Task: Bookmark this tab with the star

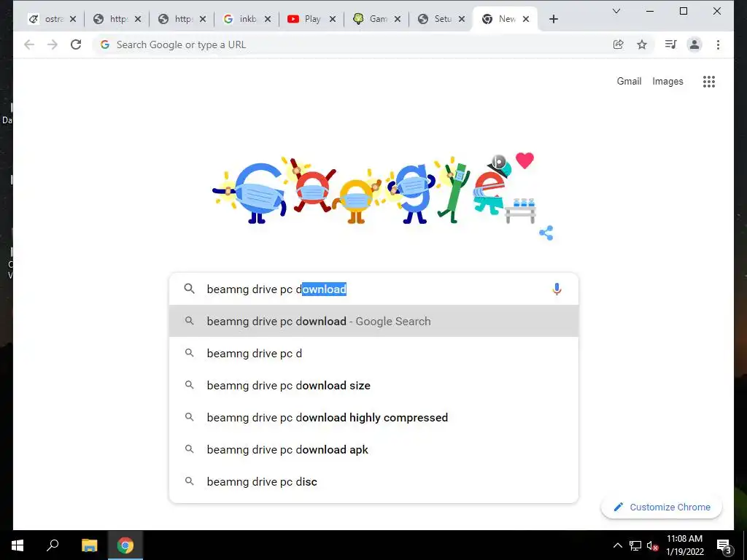Action: coord(642,44)
